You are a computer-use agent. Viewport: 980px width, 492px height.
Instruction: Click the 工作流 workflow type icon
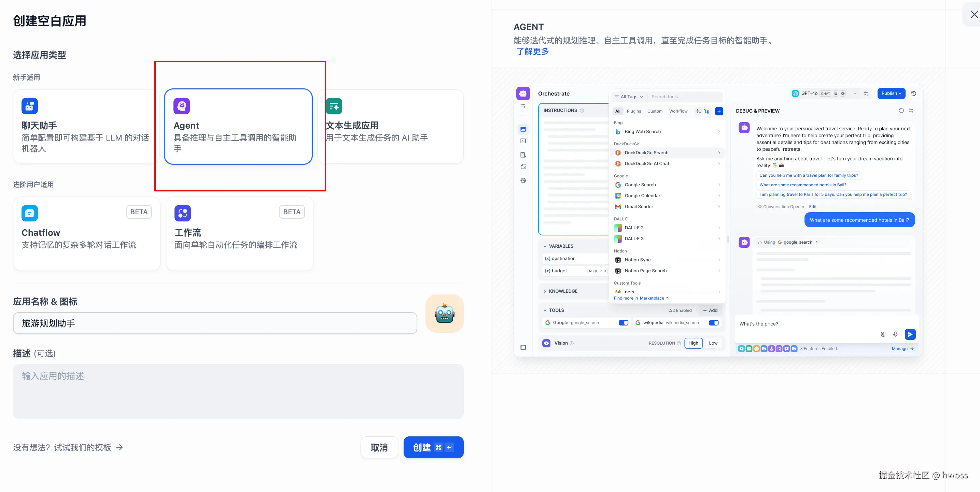tap(183, 213)
